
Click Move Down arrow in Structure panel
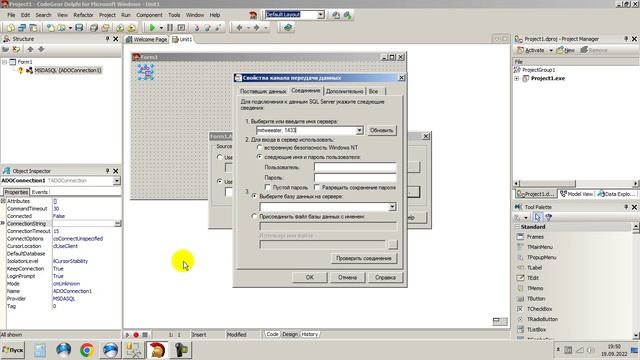click(x=41, y=49)
